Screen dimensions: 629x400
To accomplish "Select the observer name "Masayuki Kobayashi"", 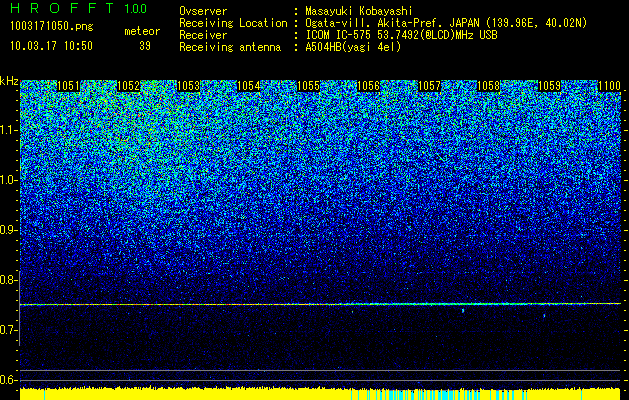I will point(359,11).
